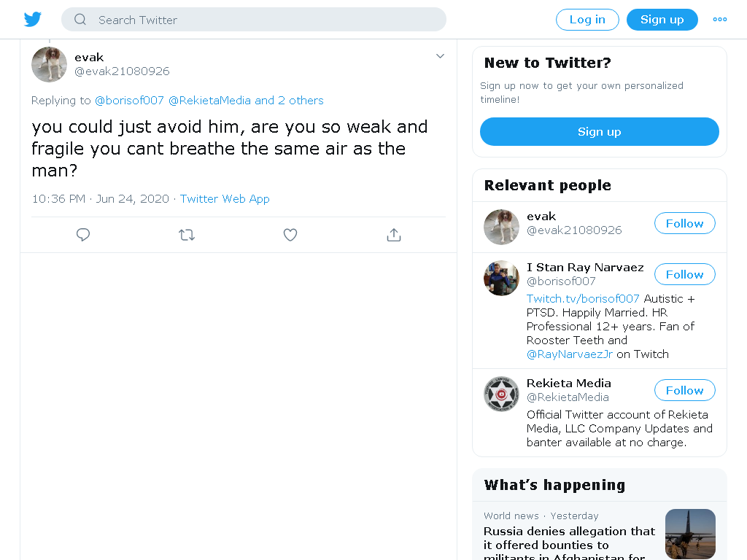
Task: Click the large Sign up sidebar button
Action: coord(600,131)
